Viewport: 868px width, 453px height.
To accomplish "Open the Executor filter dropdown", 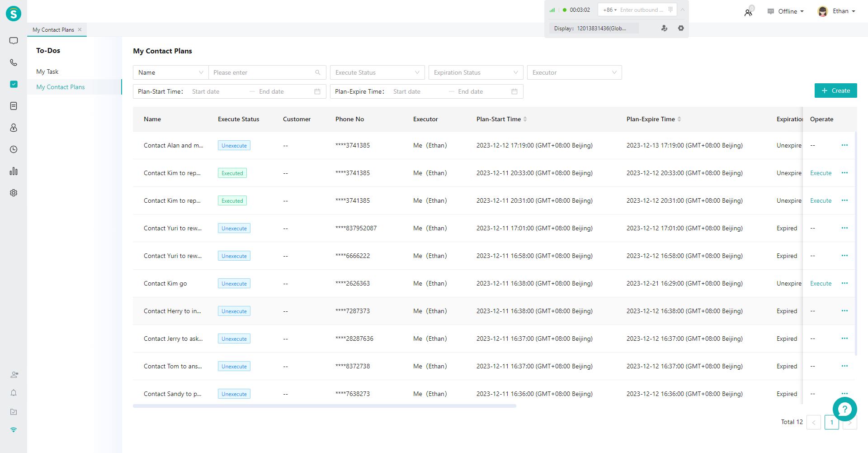I will (575, 72).
